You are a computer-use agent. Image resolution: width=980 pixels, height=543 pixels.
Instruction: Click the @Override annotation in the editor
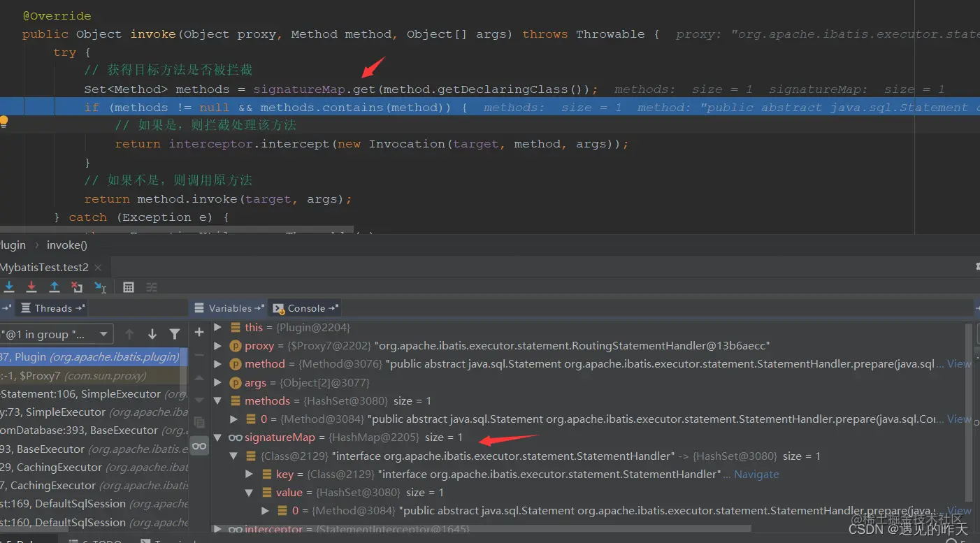pos(57,16)
